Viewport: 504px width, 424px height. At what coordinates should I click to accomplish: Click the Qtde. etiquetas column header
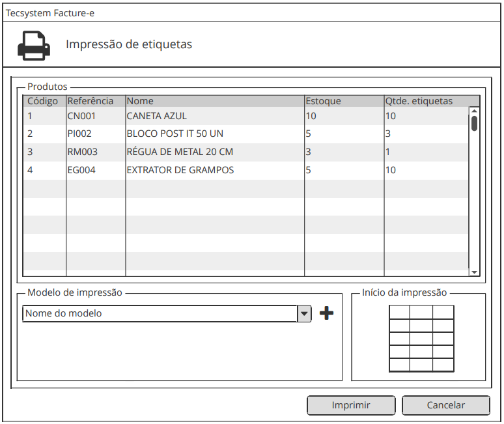(419, 101)
